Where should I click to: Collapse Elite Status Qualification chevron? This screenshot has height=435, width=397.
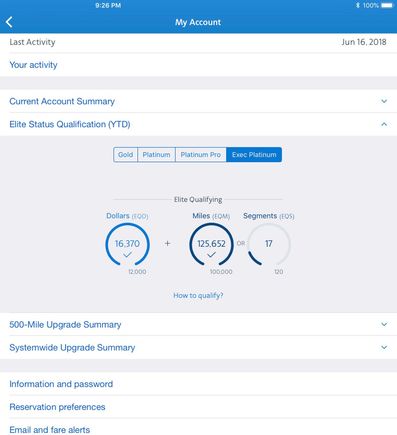coord(384,124)
